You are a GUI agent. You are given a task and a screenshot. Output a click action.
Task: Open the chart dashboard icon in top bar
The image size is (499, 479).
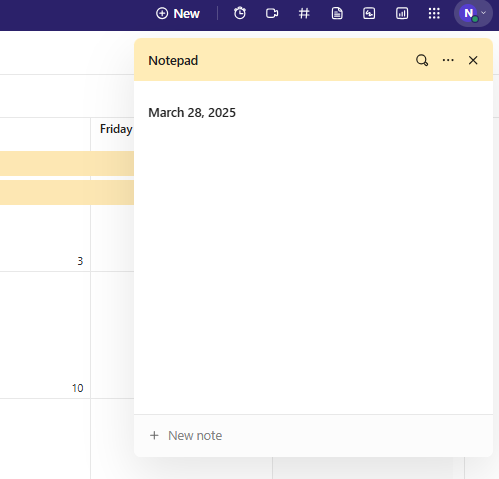402,13
